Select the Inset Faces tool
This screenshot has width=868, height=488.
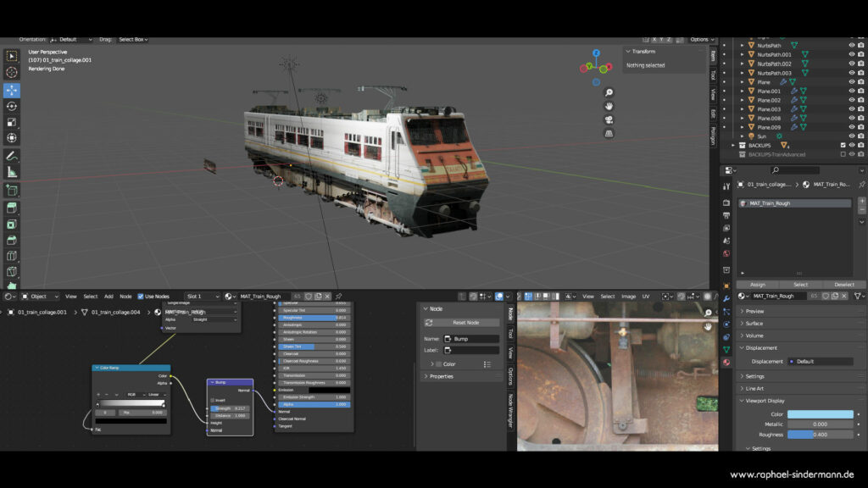pos(12,224)
